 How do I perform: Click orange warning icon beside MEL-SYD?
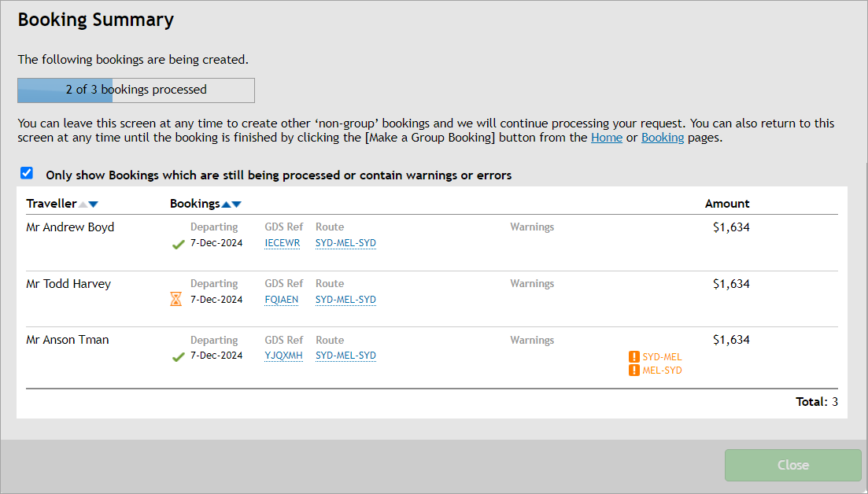pos(634,370)
